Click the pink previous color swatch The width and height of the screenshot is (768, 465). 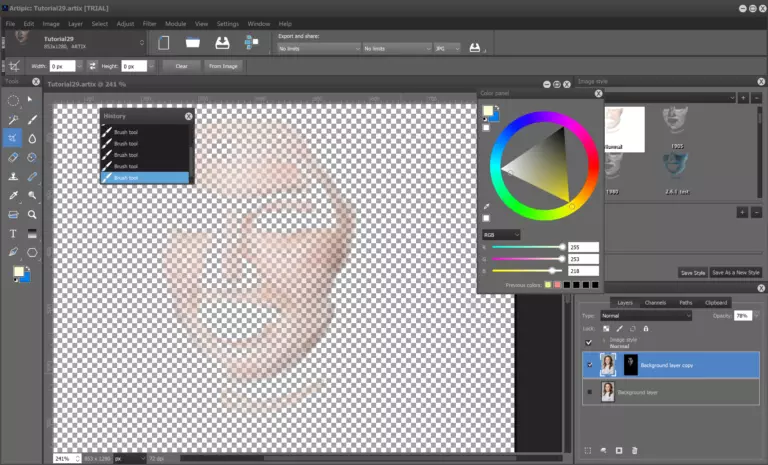click(557, 285)
